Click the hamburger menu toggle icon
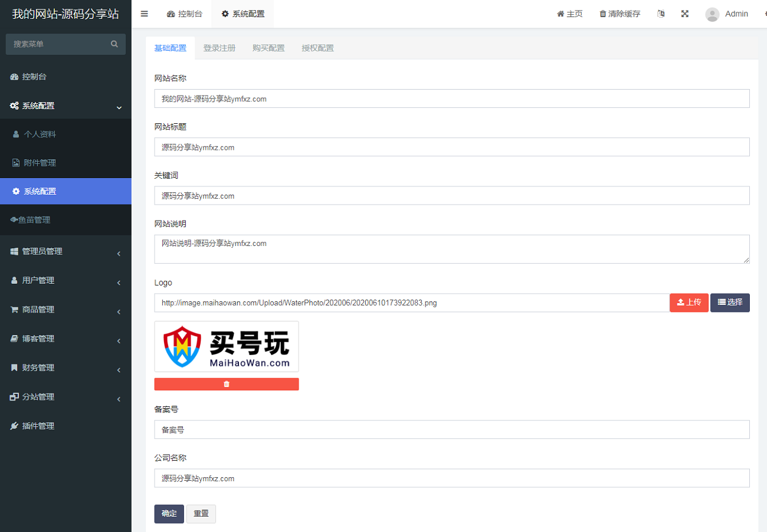 pyautogui.click(x=144, y=14)
